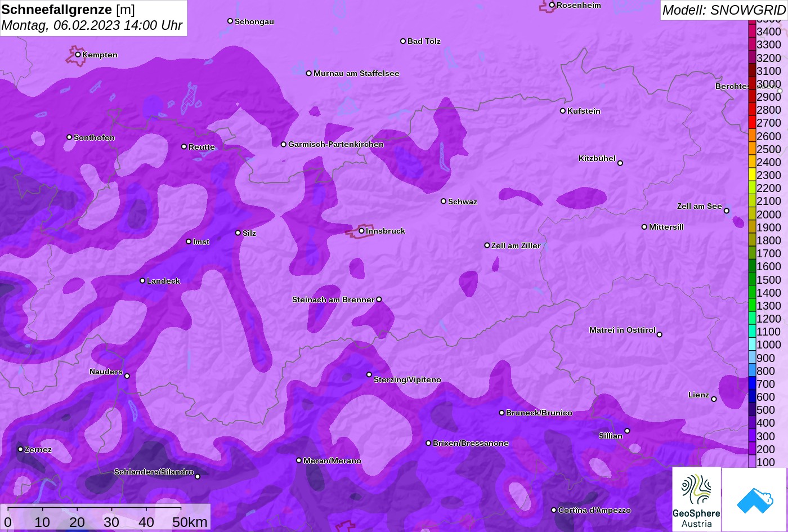Click the 100 m legend color swatch
This screenshot has height=532, width=788.
pyautogui.click(x=751, y=462)
